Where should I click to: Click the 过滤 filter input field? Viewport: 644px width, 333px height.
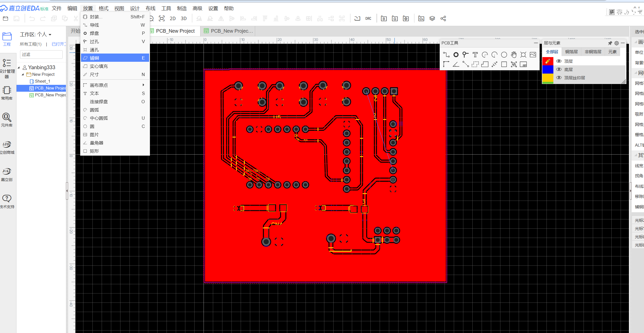point(41,55)
